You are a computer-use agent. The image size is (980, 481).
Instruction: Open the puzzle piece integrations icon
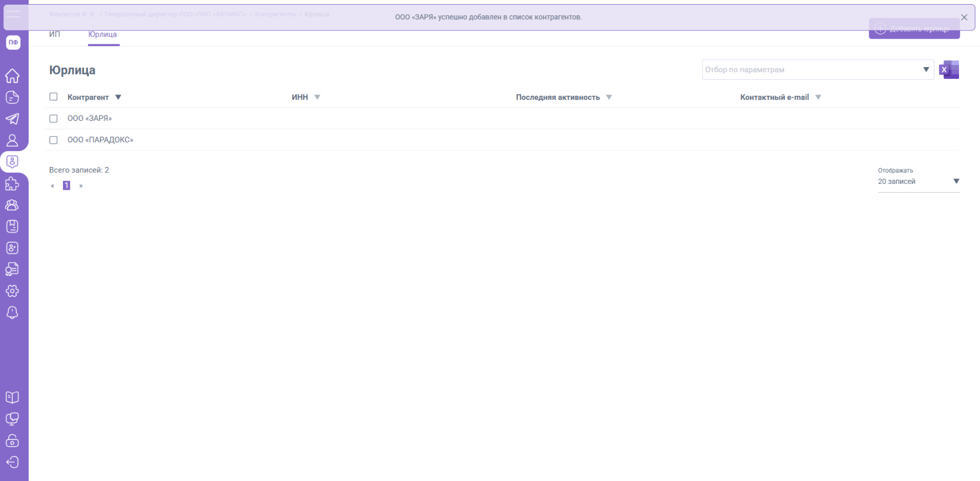[x=12, y=184]
